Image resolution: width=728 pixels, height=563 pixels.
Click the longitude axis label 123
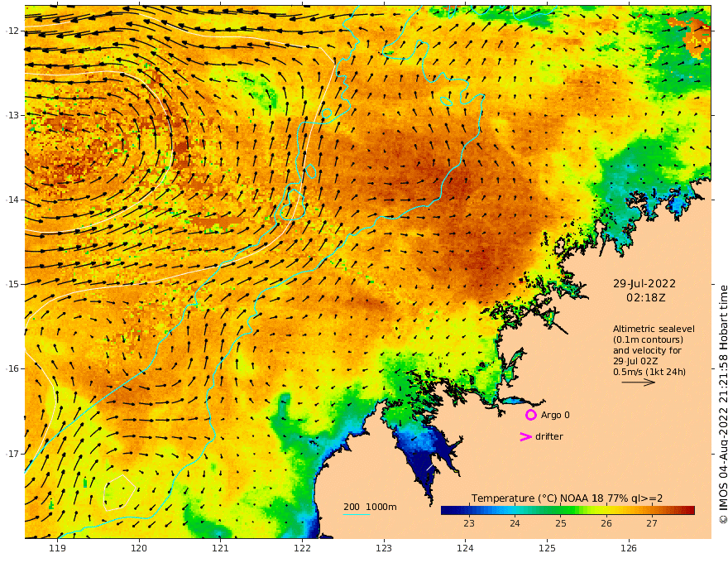coord(384,548)
